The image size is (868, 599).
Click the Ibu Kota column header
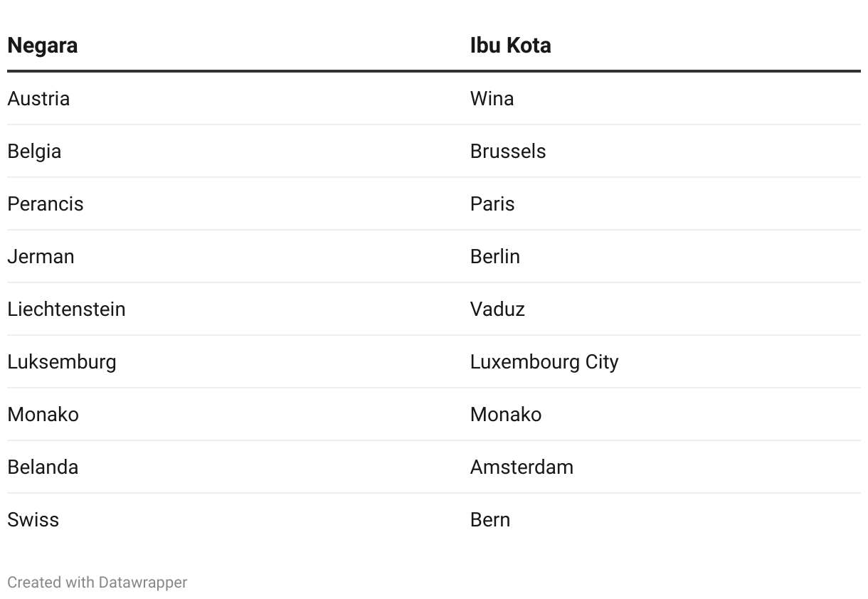[510, 46]
